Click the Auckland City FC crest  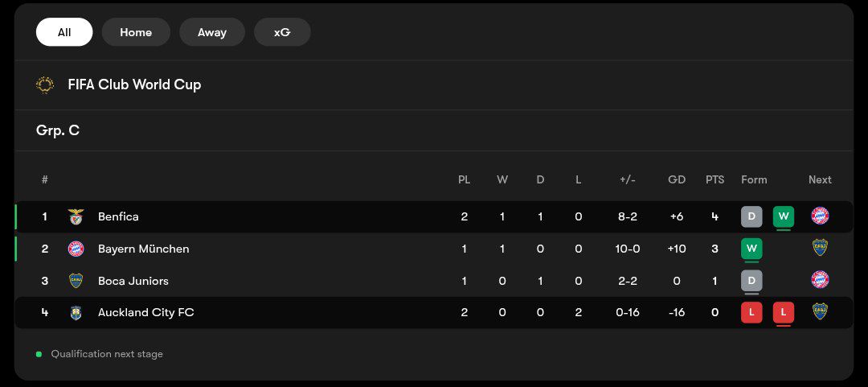click(76, 313)
